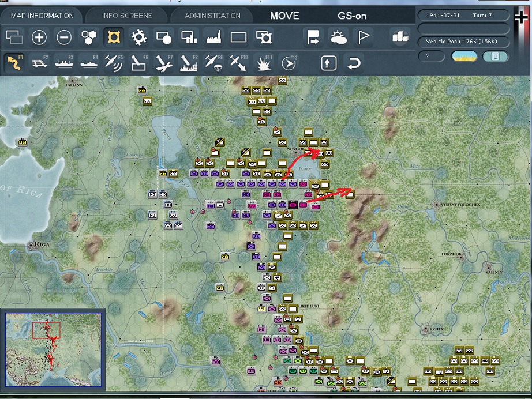Click the light blue pill showing 0
The image size is (532, 399).
495,57
